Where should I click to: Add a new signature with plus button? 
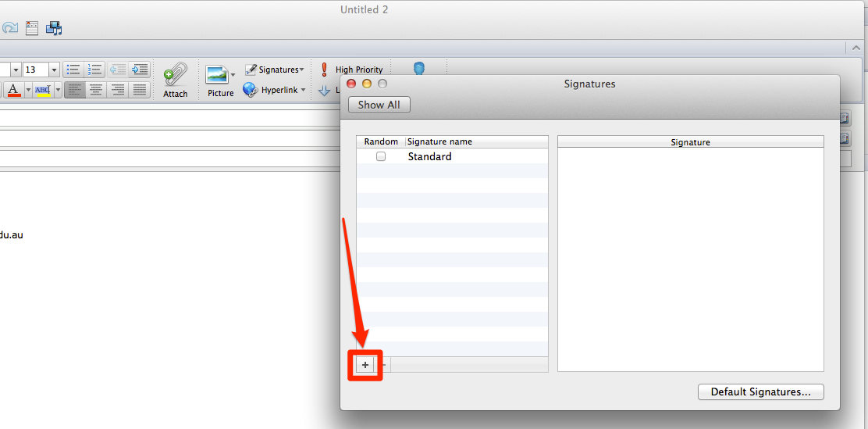click(365, 365)
